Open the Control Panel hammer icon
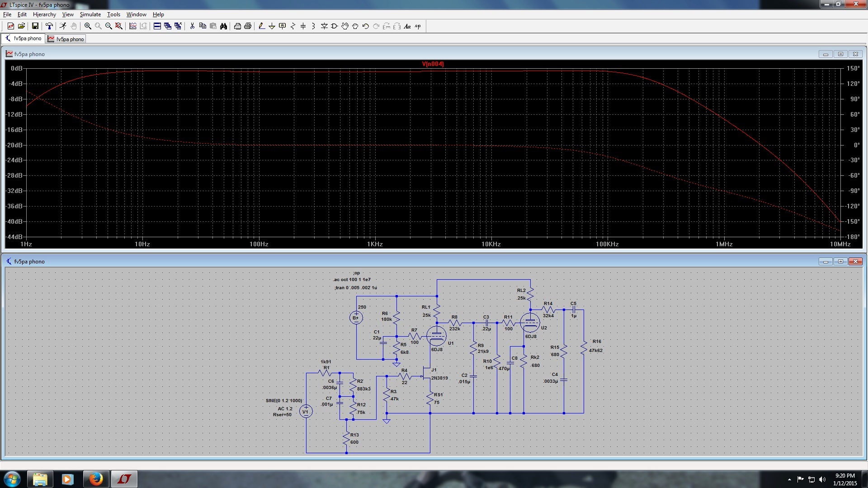 tap(49, 26)
